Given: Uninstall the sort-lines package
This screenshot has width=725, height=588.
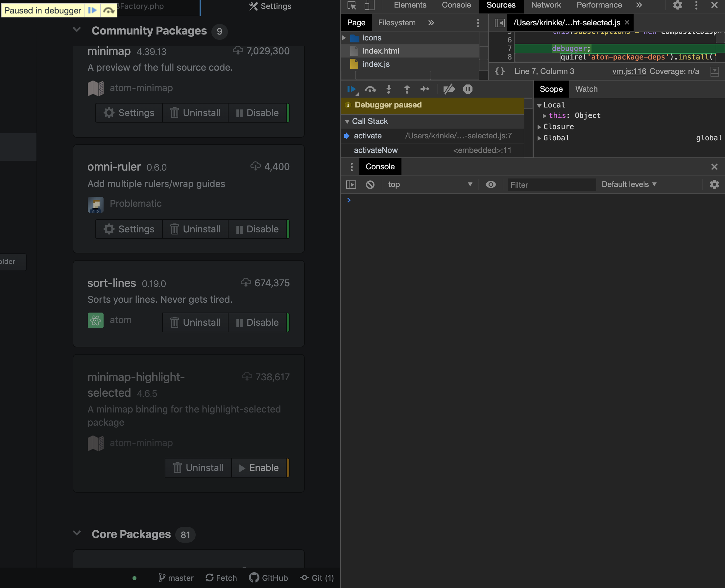Looking at the screenshot, I should tap(196, 322).
